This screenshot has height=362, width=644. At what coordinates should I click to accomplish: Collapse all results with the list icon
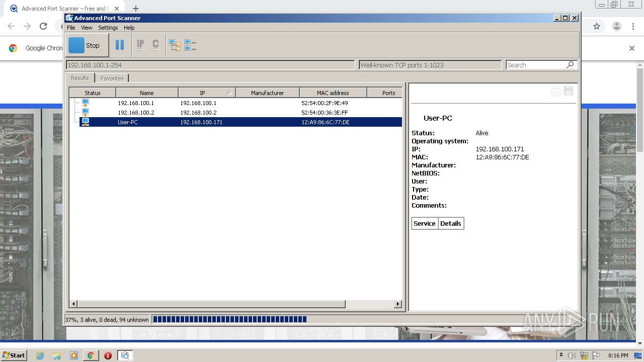pos(190,45)
